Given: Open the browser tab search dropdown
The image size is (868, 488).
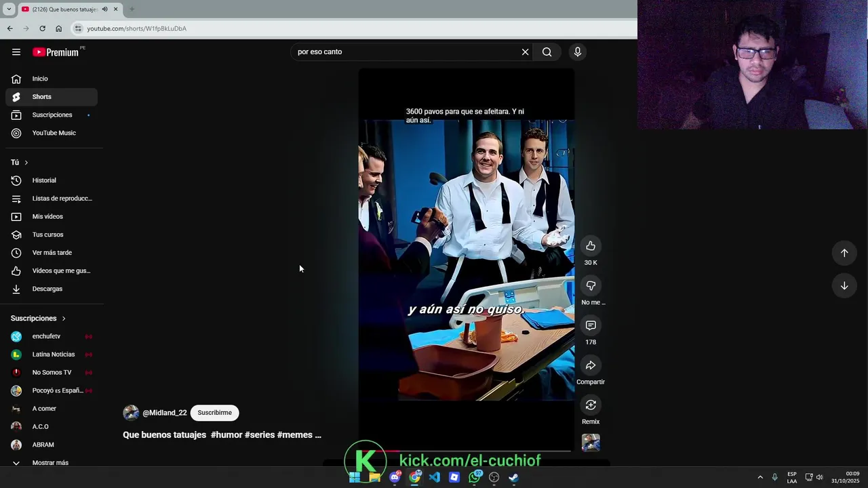Looking at the screenshot, I should tap(9, 9).
